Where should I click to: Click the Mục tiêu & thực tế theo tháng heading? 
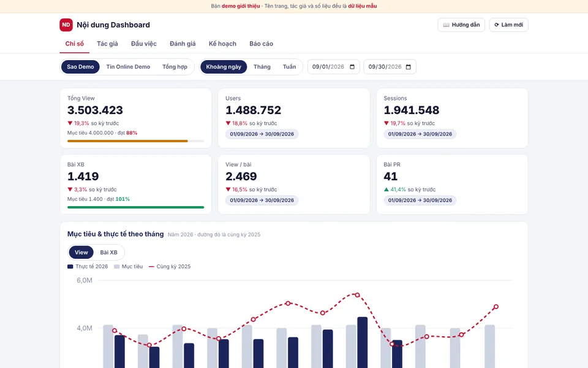point(116,234)
